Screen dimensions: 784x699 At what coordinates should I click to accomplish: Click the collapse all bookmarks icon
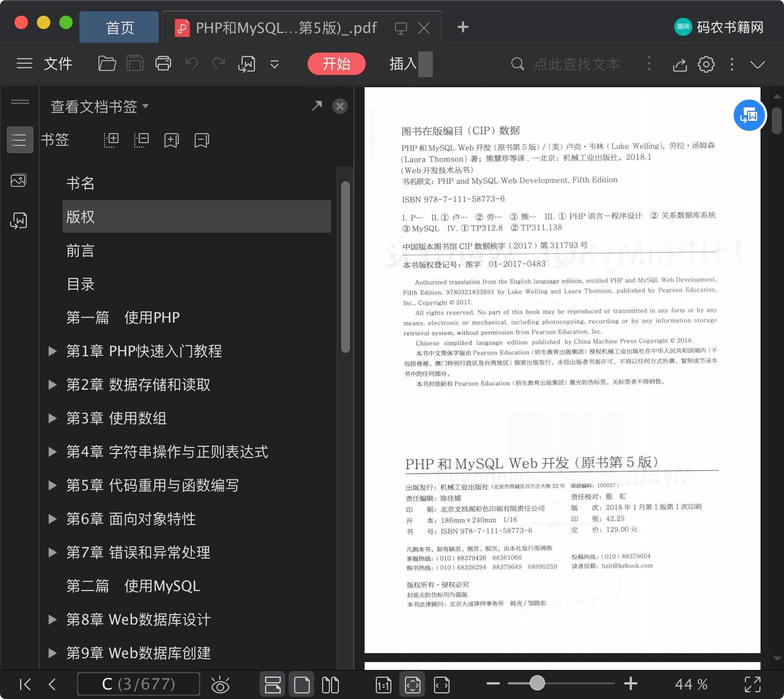point(141,140)
